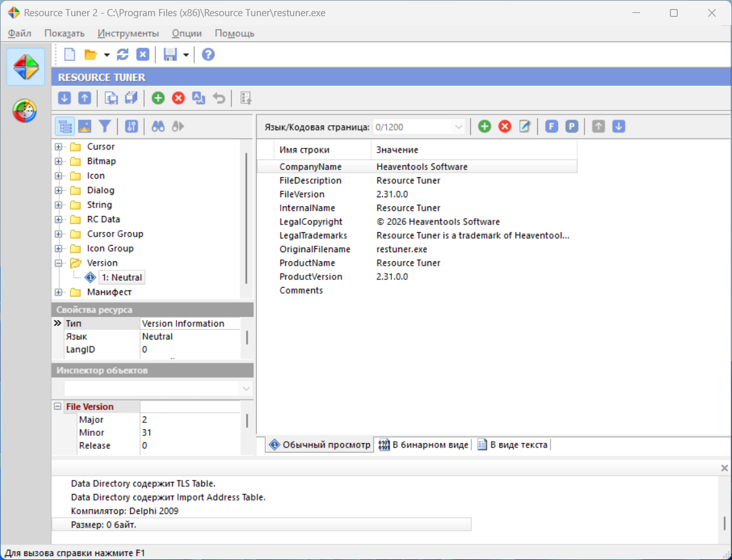
Task: Open the recent files dropdown arrow
Action: pos(107,55)
